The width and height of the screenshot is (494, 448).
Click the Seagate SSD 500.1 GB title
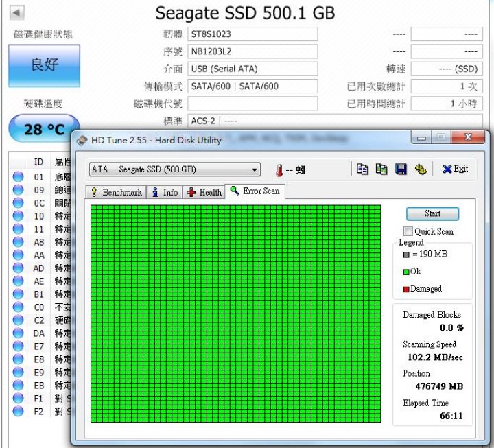[245, 13]
